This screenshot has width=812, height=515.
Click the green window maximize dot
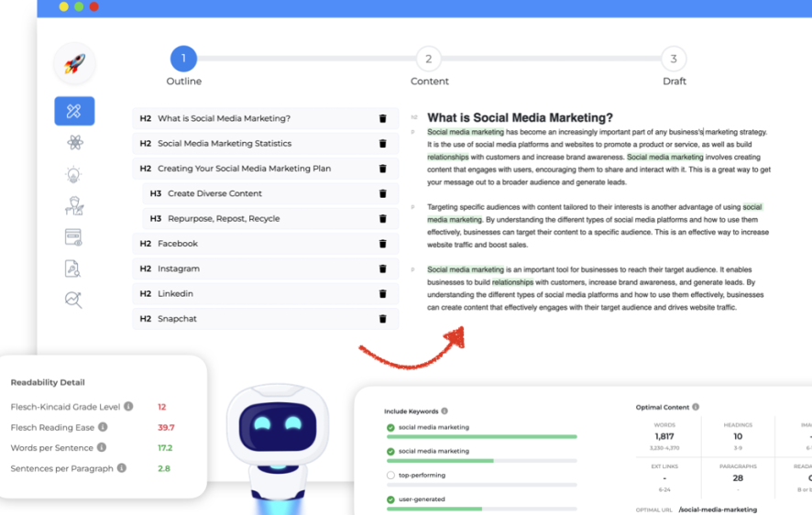(79, 6)
